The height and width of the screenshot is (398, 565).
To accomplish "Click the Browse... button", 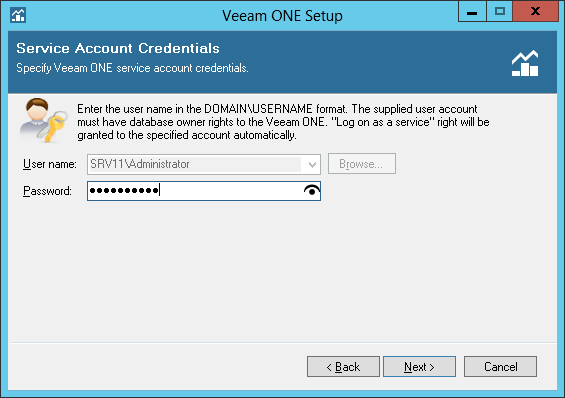I will (x=362, y=164).
